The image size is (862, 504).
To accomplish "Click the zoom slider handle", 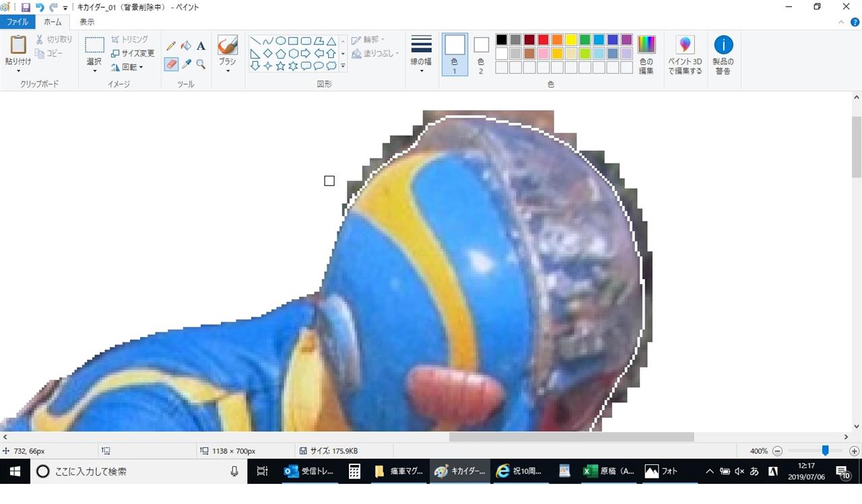I will pos(825,451).
